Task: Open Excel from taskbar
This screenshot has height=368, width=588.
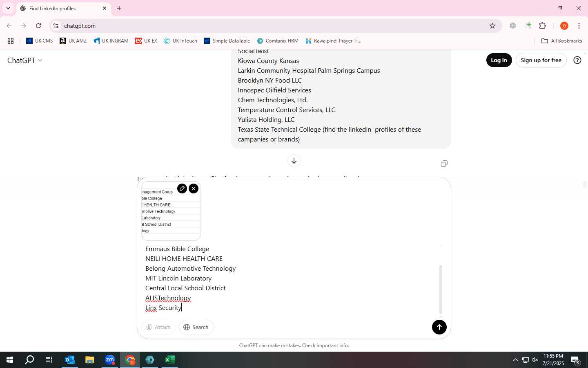Action: pos(170,360)
